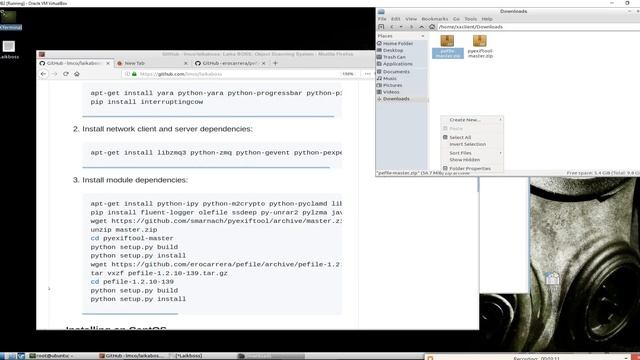Open Help menu in file manager
This screenshot has height=360, width=640.
pyautogui.click(x=487, y=19)
